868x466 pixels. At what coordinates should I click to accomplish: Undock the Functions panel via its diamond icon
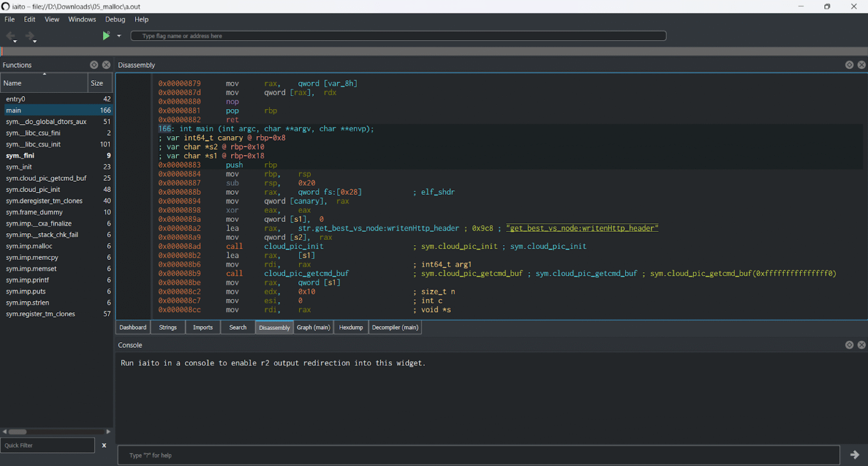coord(94,64)
